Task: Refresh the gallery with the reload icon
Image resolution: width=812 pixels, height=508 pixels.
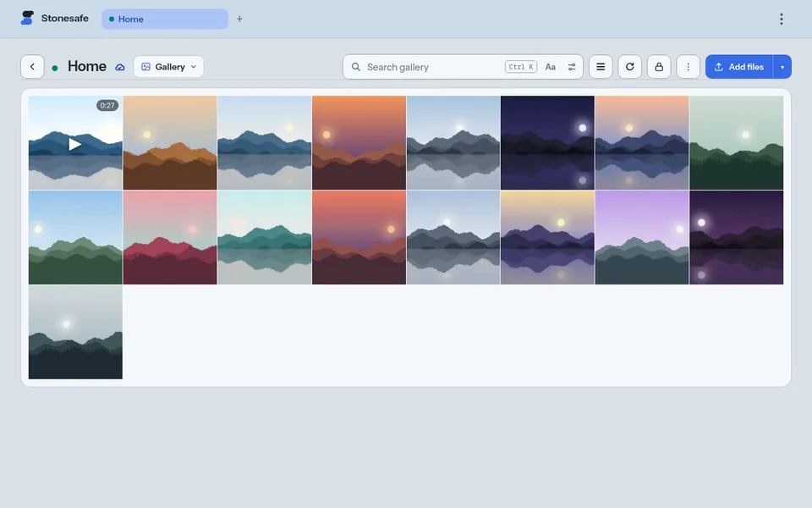Action: point(629,67)
